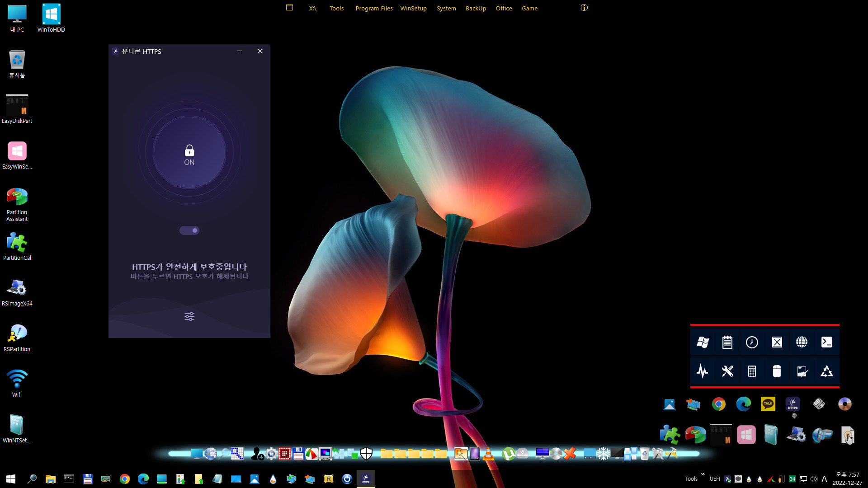Click the IME language A indicator
The image size is (868, 488).
pos(824,479)
